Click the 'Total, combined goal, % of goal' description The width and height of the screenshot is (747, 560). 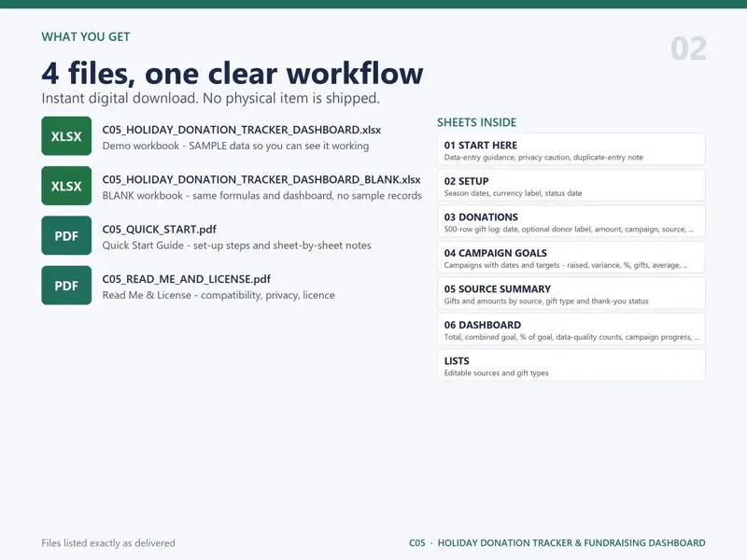coord(571,337)
